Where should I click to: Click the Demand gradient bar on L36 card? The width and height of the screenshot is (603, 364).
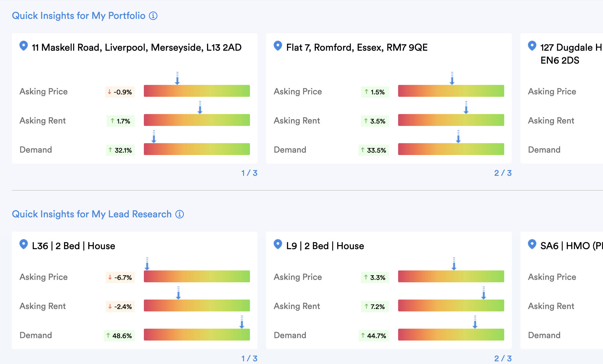tap(197, 335)
